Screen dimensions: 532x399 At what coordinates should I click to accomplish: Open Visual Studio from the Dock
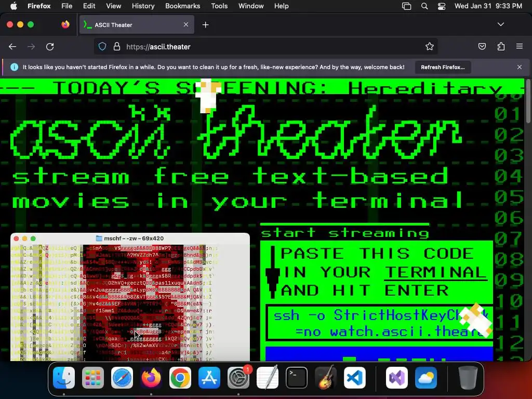click(x=397, y=378)
